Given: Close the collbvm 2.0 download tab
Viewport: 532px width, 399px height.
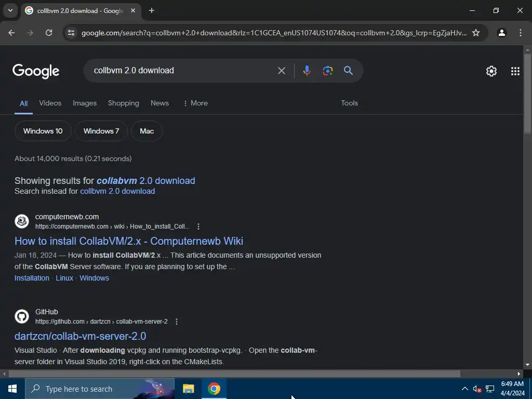Looking at the screenshot, I should [x=133, y=10].
